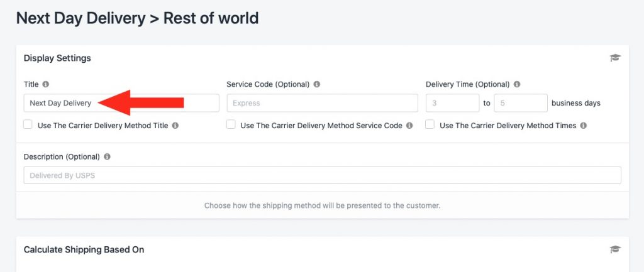
Task: Click the maximum delivery days field
Action: click(521, 103)
